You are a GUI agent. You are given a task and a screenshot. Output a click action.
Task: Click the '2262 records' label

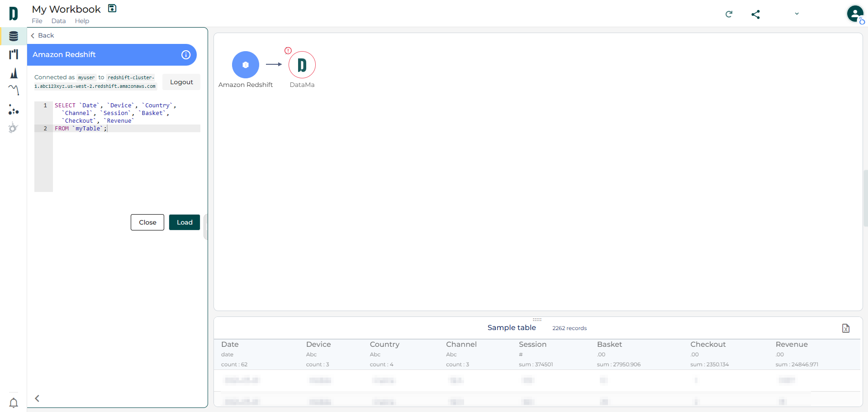point(569,328)
